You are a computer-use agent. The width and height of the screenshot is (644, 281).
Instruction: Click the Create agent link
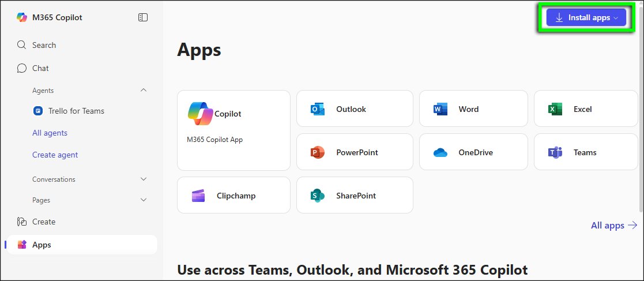[x=55, y=155]
